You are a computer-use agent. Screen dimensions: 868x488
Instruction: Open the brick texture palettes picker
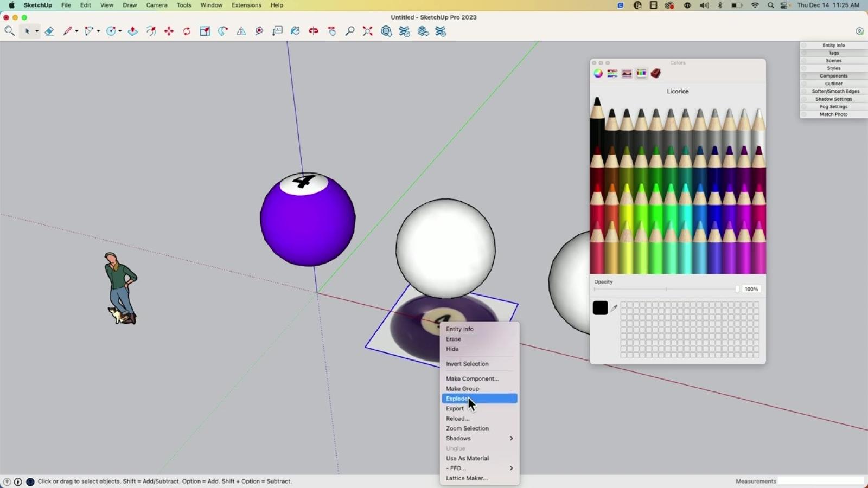[656, 74]
